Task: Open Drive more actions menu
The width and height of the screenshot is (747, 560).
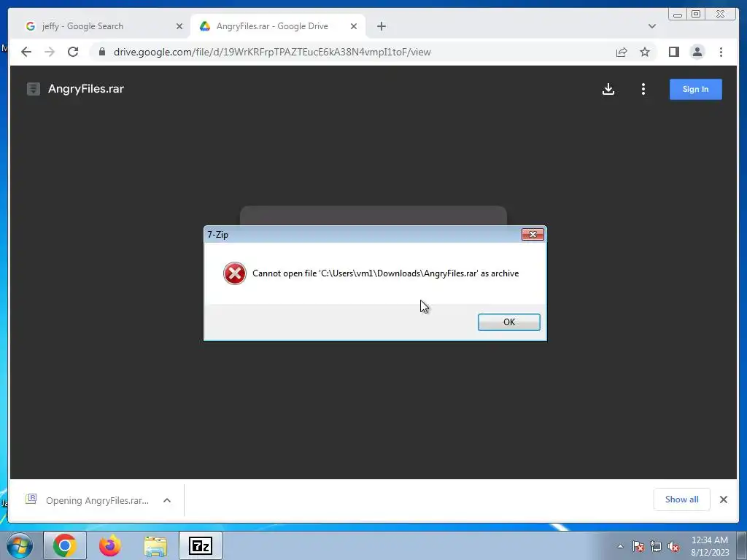Action: click(x=643, y=89)
